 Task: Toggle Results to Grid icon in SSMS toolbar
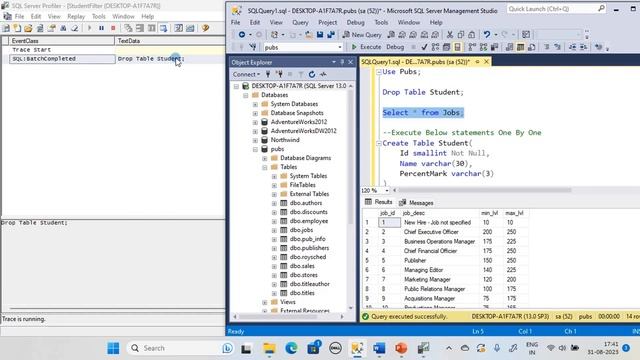pyautogui.click(x=520, y=47)
